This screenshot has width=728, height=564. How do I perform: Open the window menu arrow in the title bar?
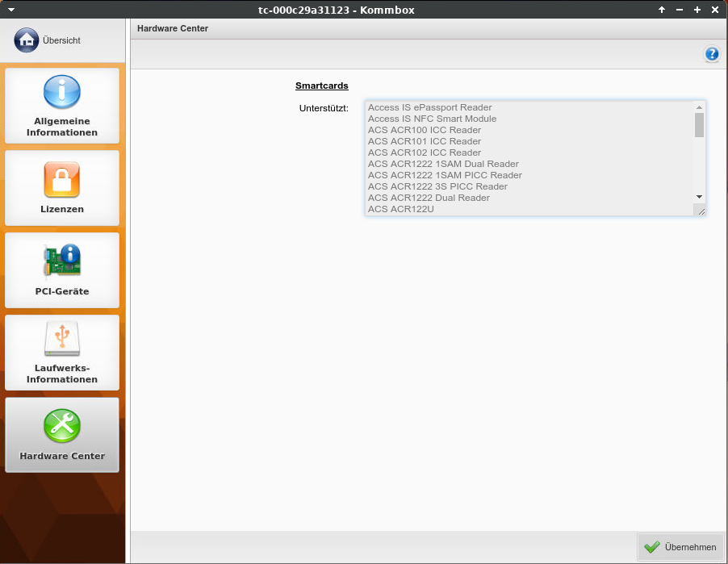coord(11,10)
